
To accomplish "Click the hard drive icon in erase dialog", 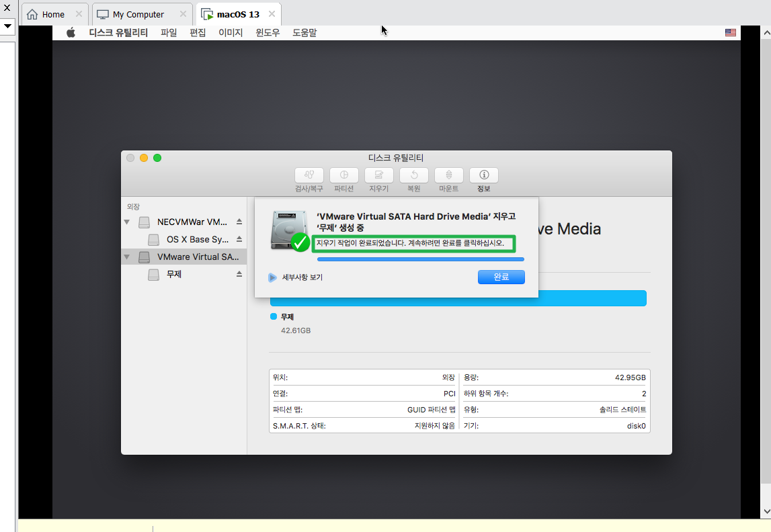I will coord(289,230).
